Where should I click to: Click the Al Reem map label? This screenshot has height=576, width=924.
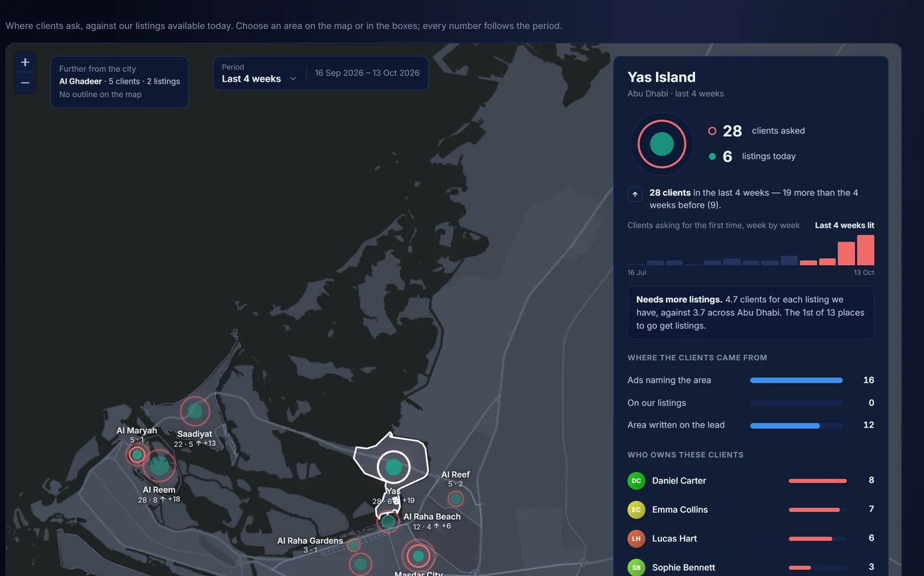click(159, 490)
